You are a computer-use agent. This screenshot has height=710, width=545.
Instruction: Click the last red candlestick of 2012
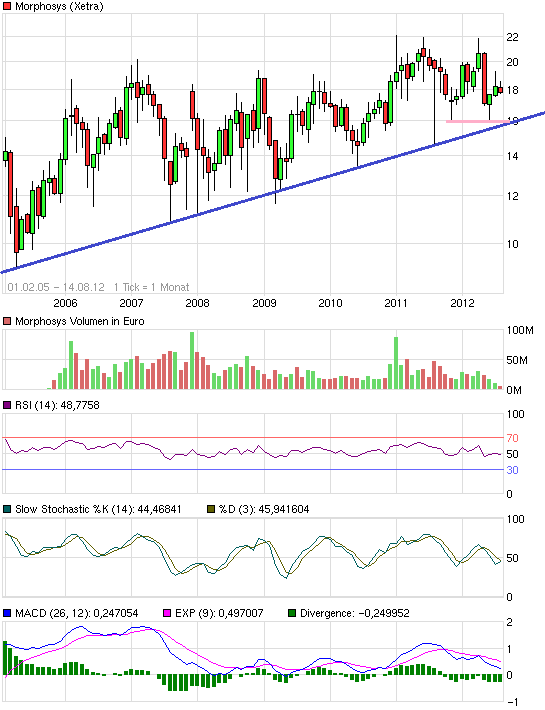[x=501, y=90]
